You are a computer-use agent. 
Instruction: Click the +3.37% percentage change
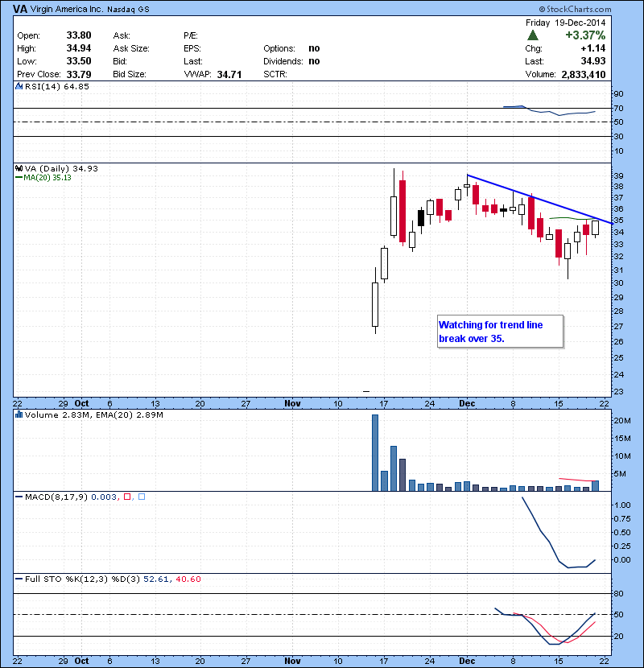585,35
